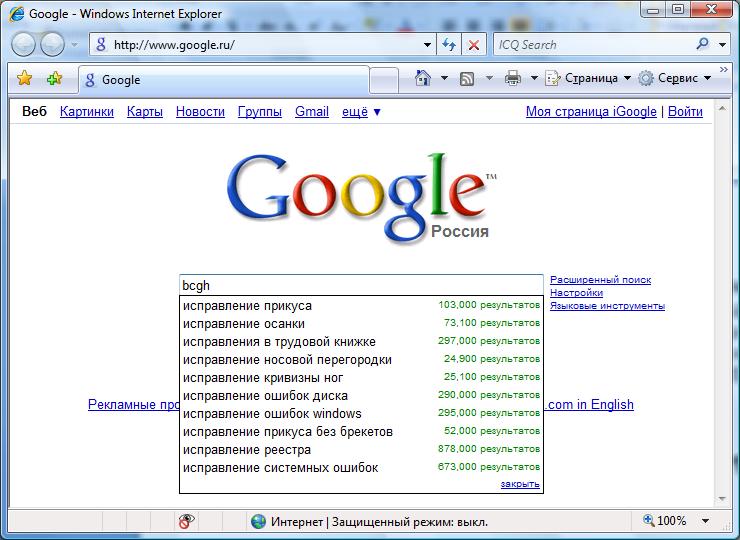Image resolution: width=740 pixels, height=540 pixels.
Task: Click the RSS feeds icon
Action: (x=467, y=78)
